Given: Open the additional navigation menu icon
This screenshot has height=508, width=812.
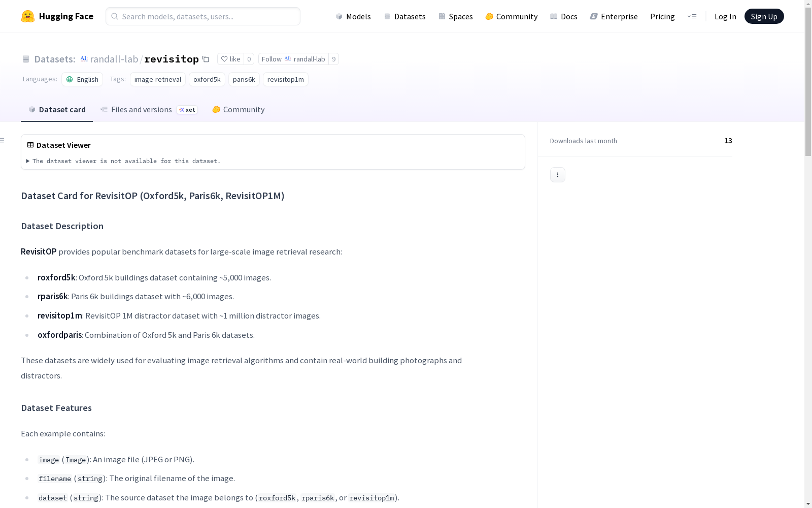Looking at the screenshot, I should tap(692, 16).
